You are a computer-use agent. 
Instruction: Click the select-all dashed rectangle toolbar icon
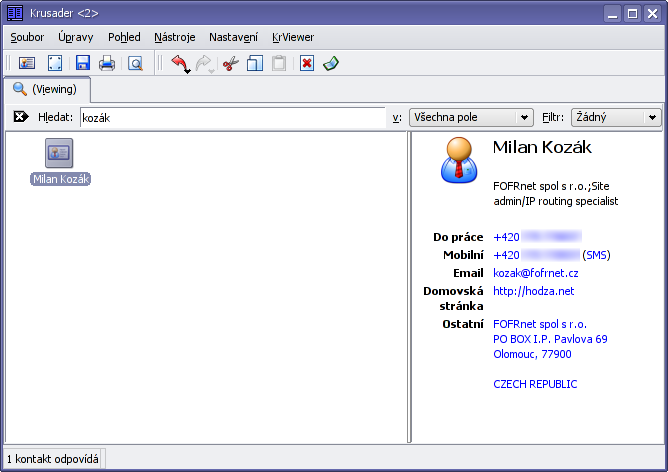pyautogui.click(x=55, y=63)
